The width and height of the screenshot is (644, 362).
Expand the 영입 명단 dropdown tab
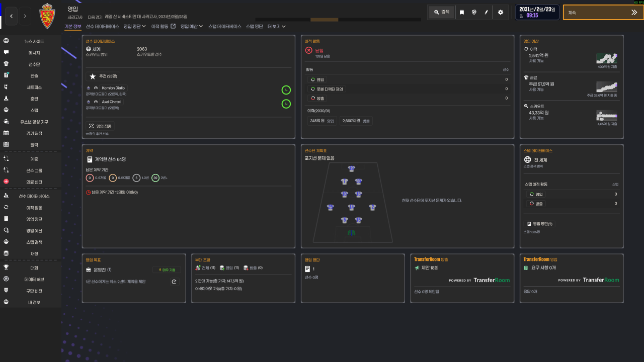[135, 26]
